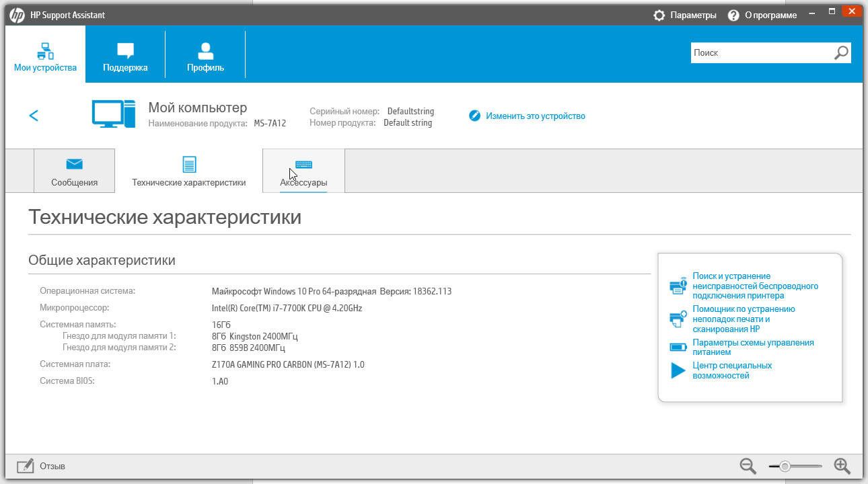
Task: Close the HP Support Assistant window
Action: (851, 11)
